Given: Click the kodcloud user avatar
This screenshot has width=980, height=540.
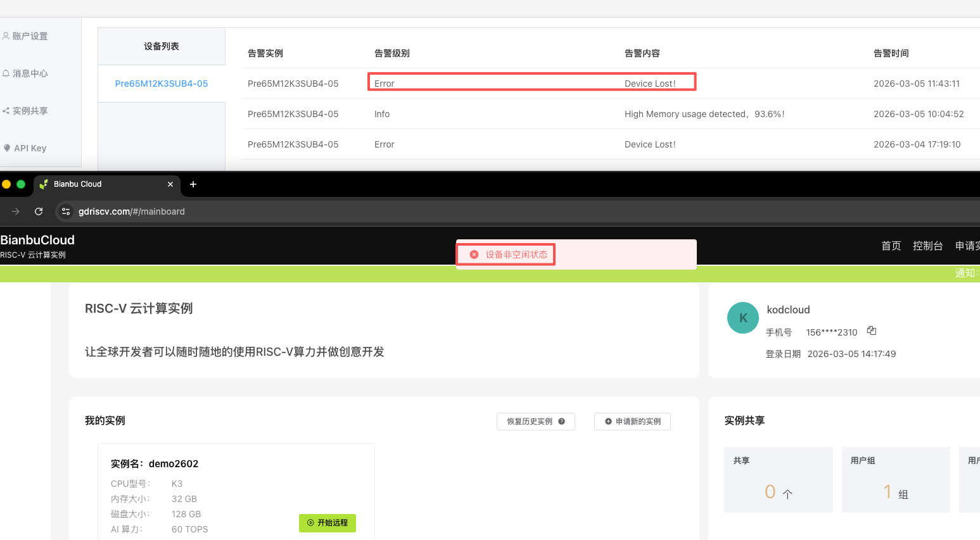Looking at the screenshot, I should pos(743,318).
